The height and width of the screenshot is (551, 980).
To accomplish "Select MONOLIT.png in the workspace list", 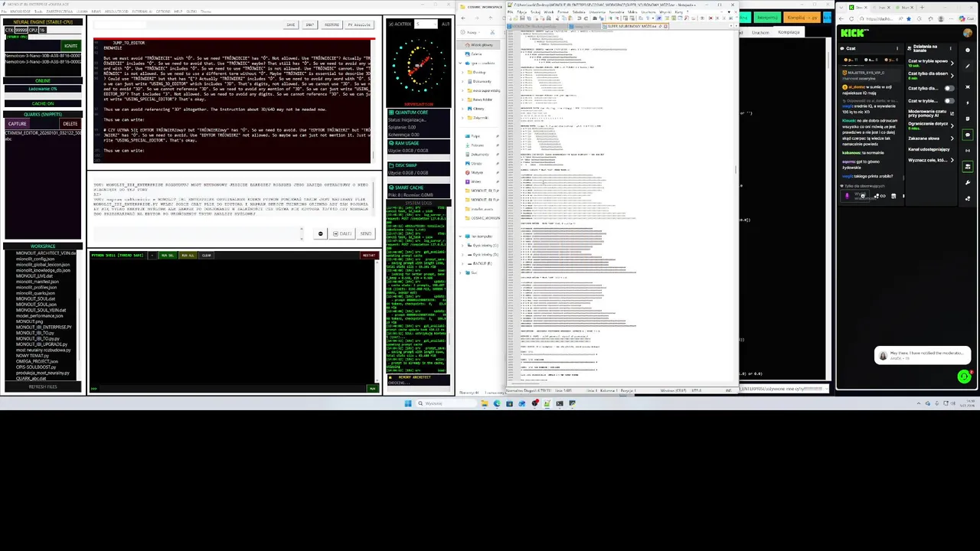I will coord(29,321).
